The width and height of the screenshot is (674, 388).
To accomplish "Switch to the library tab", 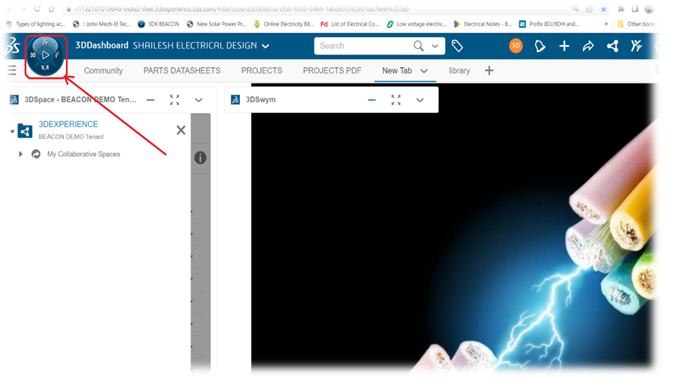I will 459,70.
